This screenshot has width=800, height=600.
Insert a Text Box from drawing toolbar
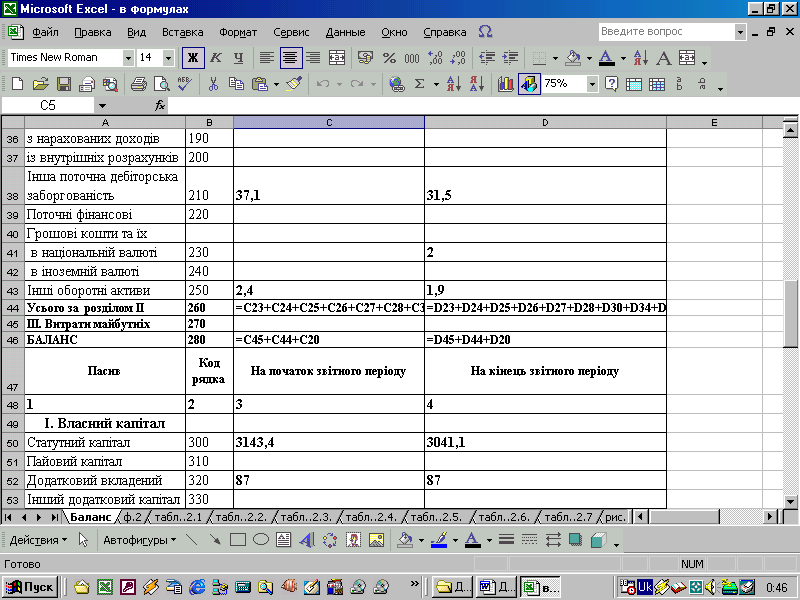click(284, 540)
